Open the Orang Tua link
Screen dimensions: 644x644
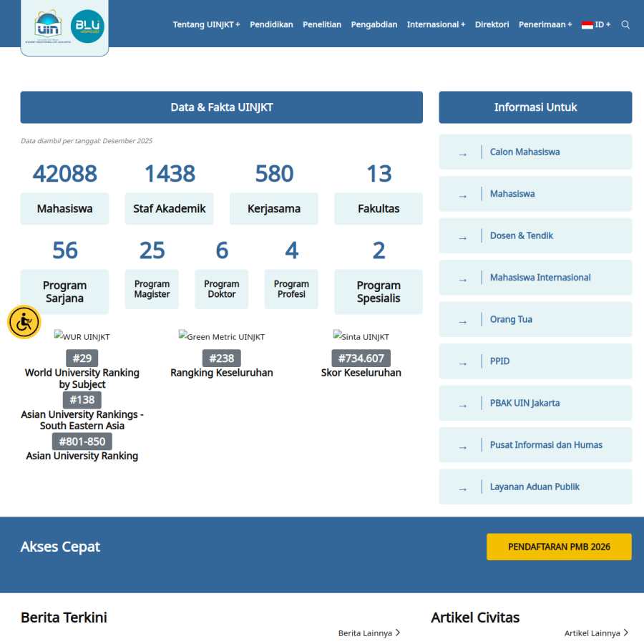511,320
